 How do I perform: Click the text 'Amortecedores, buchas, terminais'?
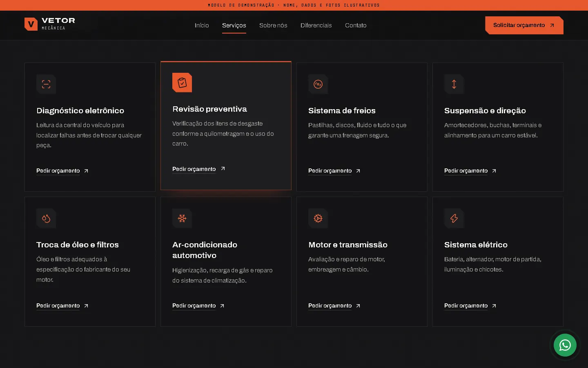[x=490, y=125]
